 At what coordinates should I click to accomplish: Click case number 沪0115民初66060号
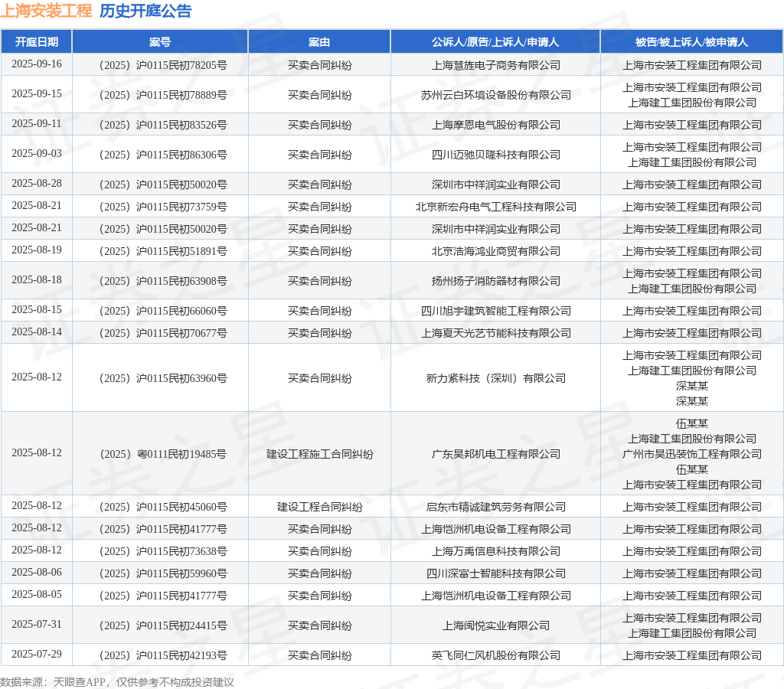(x=163, y=311)
